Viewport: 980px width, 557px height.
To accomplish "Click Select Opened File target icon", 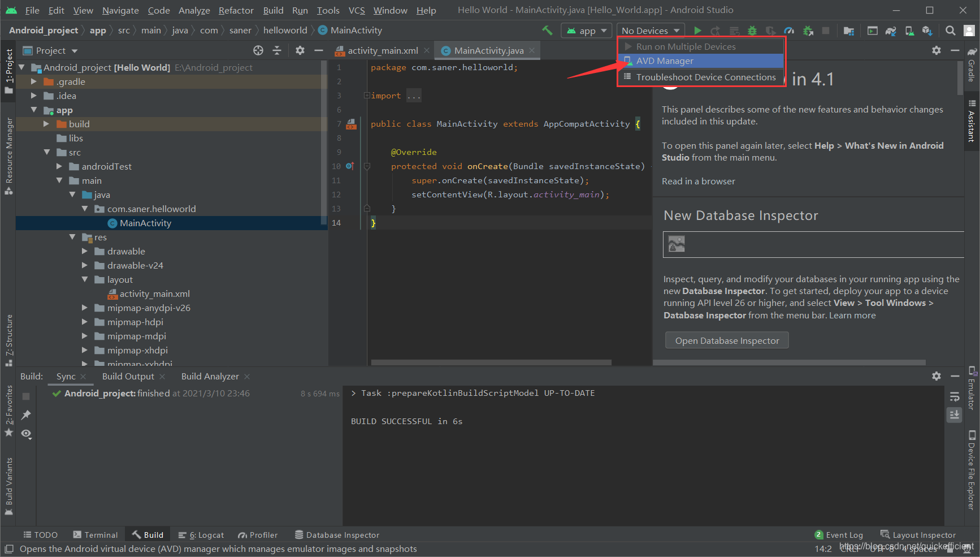I will 258,50.
